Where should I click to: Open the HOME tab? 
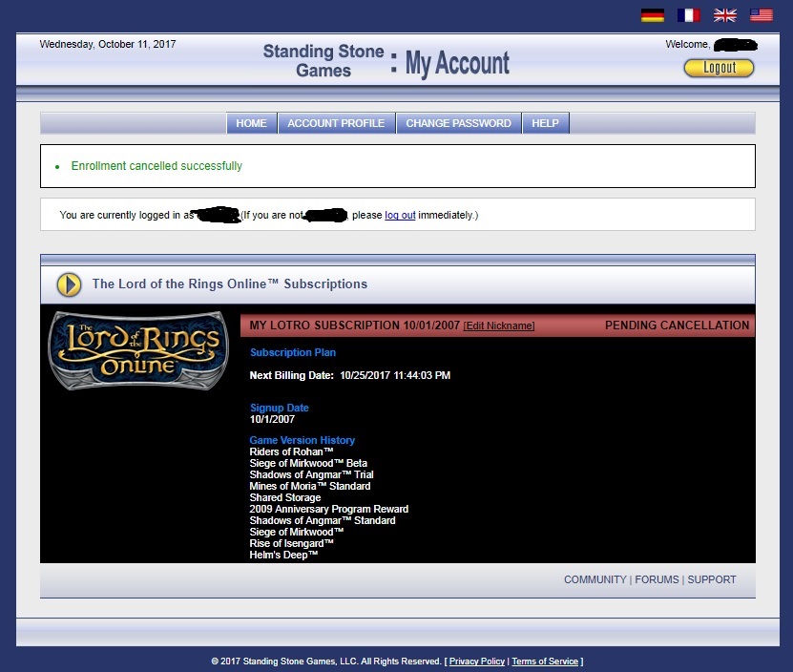click(251, 123)
